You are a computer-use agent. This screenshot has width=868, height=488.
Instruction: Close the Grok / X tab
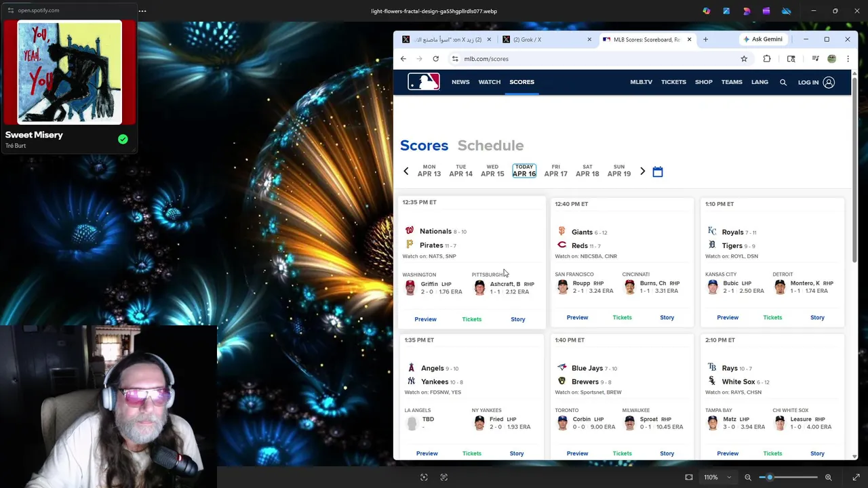(589, 39)
